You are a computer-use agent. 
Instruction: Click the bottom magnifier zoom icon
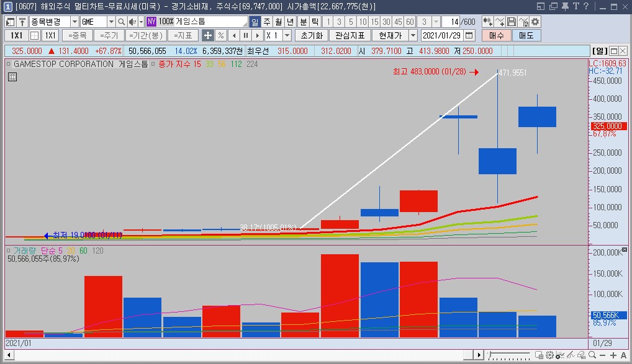pos(592,355)
